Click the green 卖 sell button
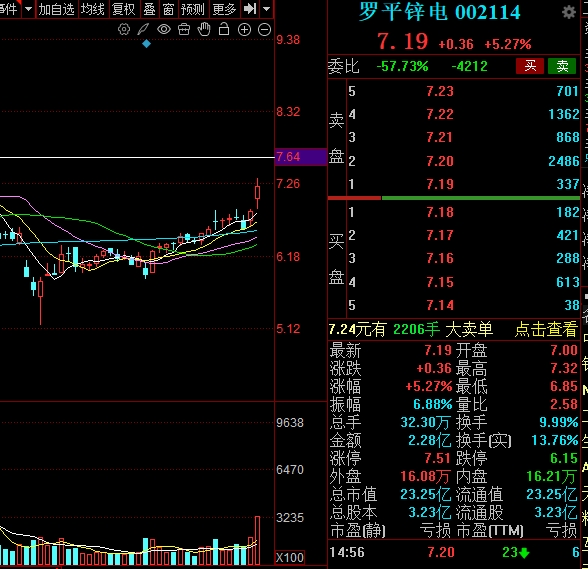Screen dimensions: 588x569 click(562, 66)
